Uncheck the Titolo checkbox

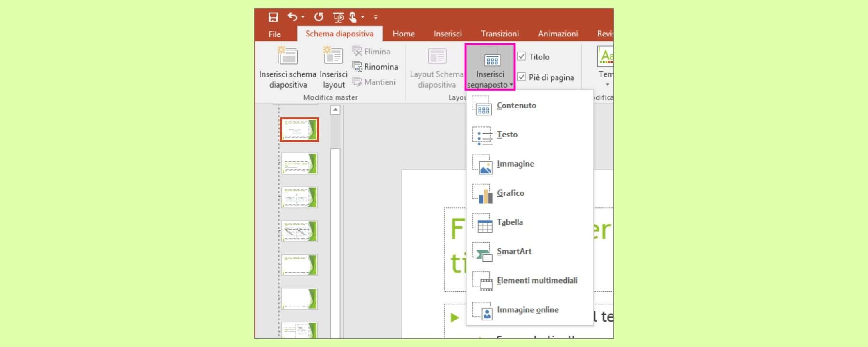coord(521,56)
